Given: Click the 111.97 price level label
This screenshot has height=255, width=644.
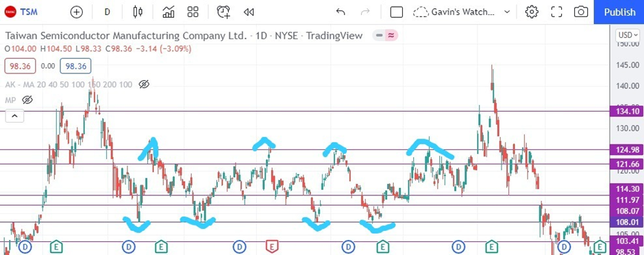Looking at the screenshot, I should [627, 199].
